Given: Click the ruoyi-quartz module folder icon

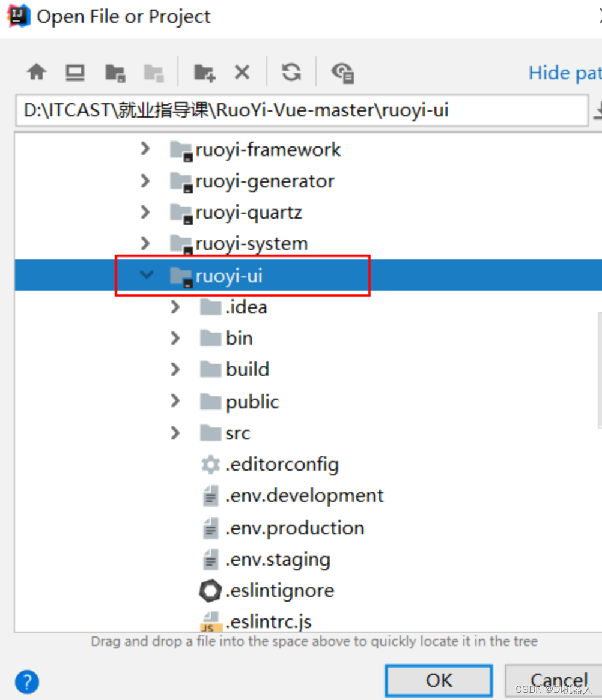Looking at the screenshot, I should (181, 214).
